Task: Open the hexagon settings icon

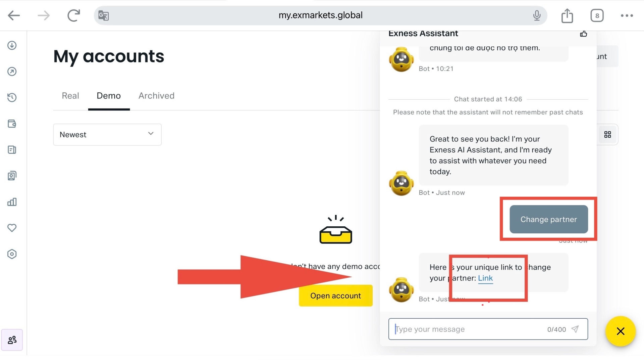Action: tap(12, 254)
